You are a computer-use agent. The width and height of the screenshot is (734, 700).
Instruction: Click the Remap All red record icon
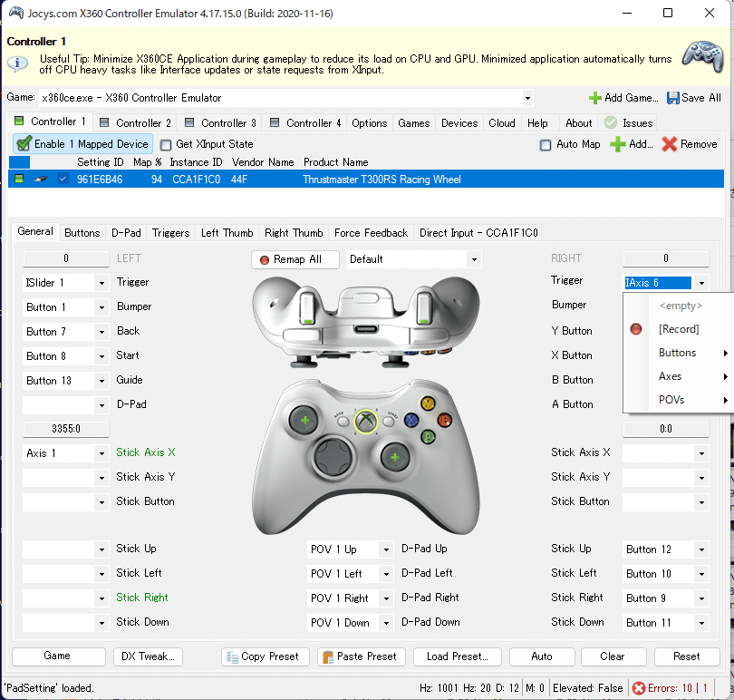click(x=265, y=259)
